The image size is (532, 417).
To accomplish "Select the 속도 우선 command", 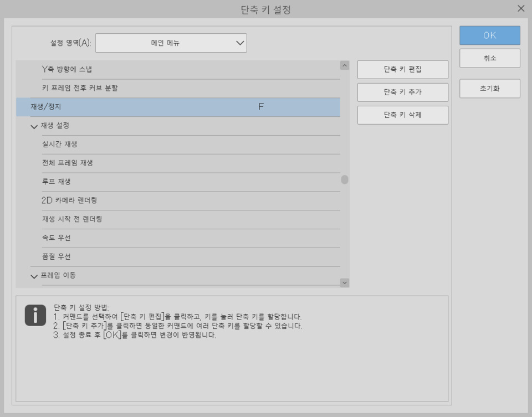I will (166, 238).
